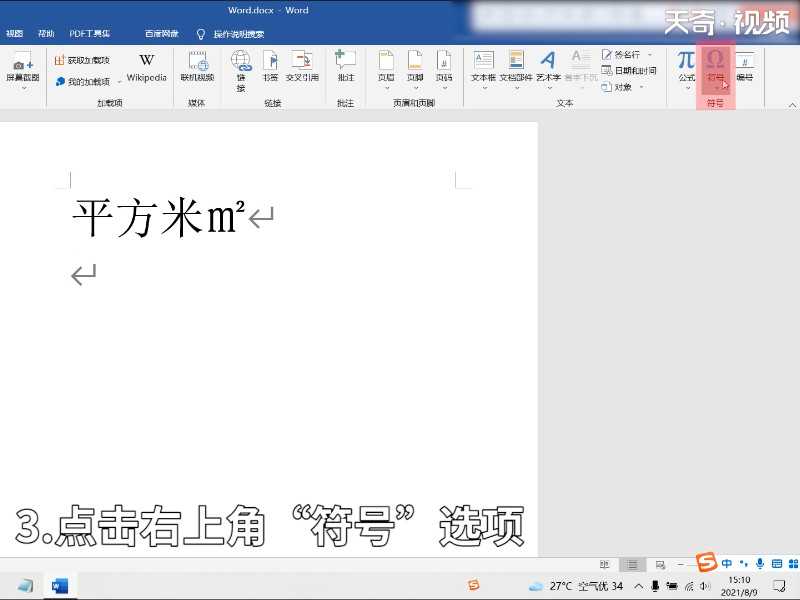Insert online video via 联机视频
The width and height of the screenshot is (800, 600).
(196, 68)
